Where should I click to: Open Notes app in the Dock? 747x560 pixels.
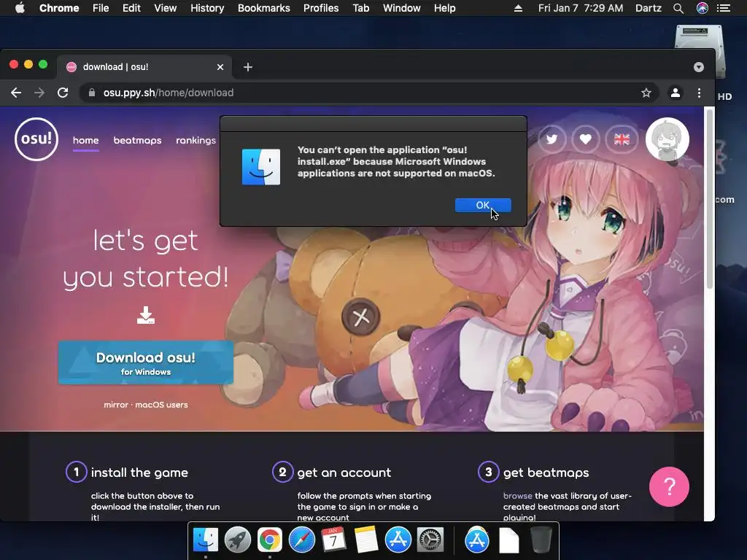point(366,540)
